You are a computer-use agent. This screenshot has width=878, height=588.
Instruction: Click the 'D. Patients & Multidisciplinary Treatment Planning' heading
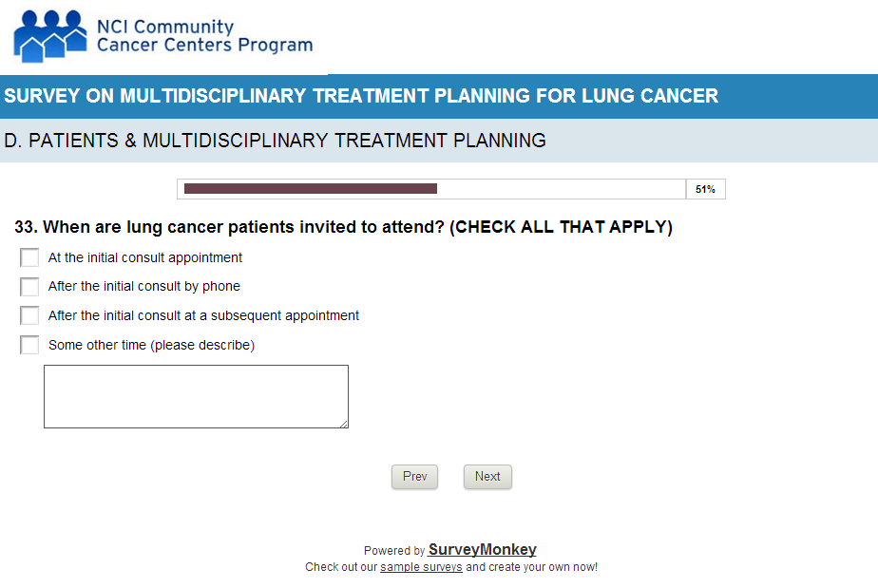coord(276,141)
